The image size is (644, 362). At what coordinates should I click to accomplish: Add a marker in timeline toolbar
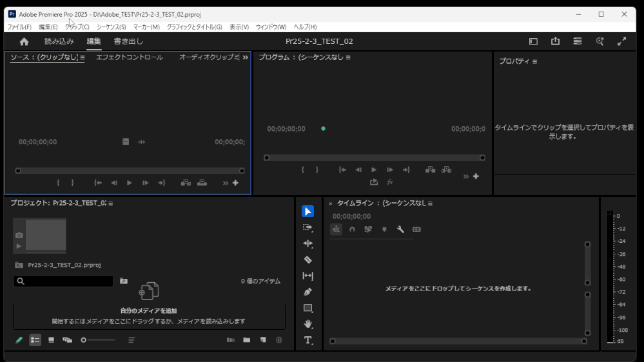tap(384, 229)
